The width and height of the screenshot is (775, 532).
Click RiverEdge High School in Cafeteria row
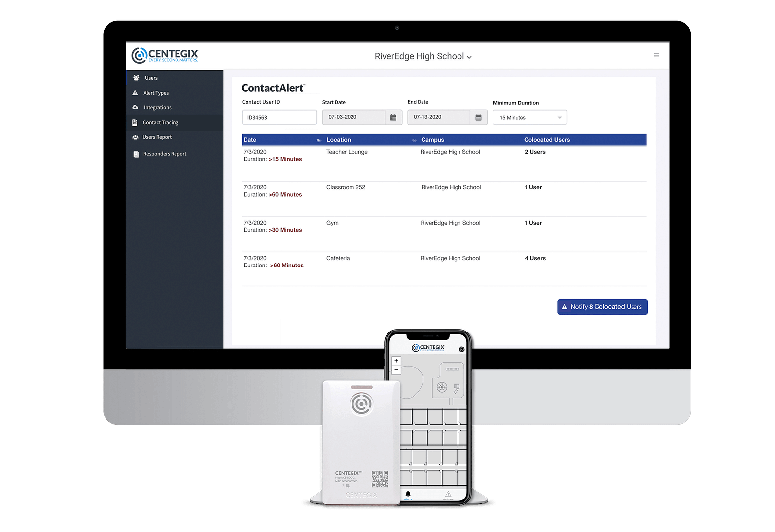pyautogui.click(x=450, y=258)
